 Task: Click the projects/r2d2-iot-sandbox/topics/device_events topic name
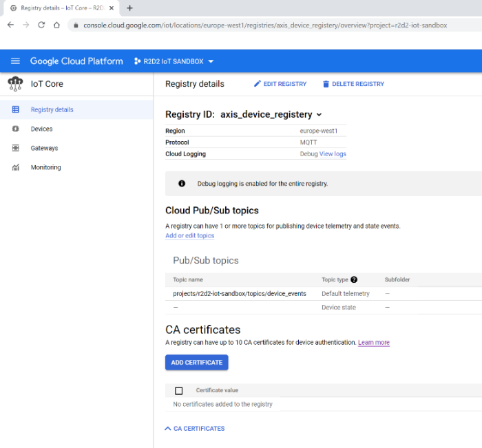(x=240, y=293)
